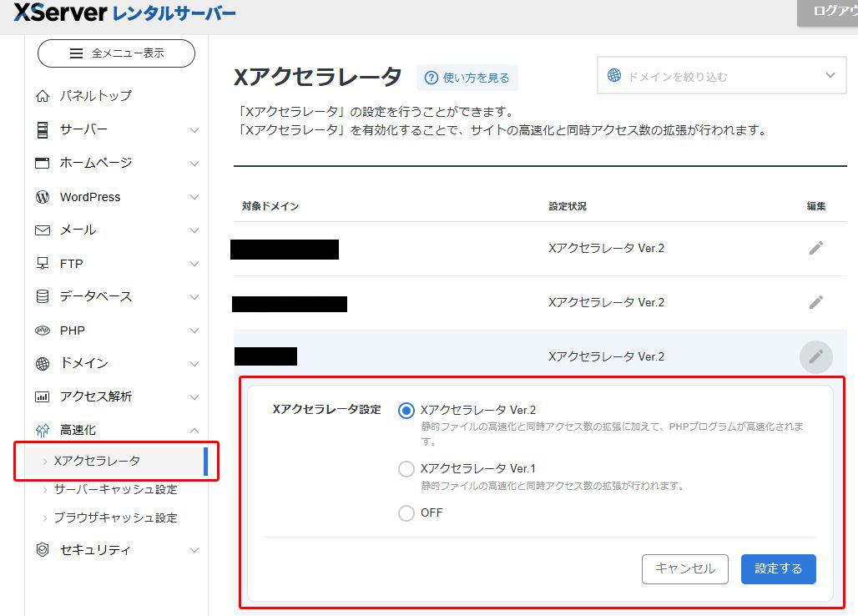Click the Xアクセラレータ page heading

318,77
